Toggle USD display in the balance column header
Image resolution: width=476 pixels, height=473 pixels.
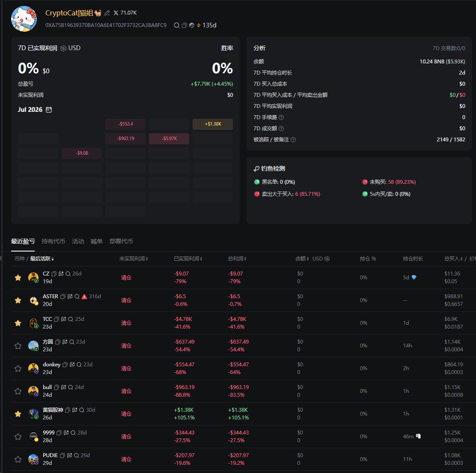tap(321, 259)
